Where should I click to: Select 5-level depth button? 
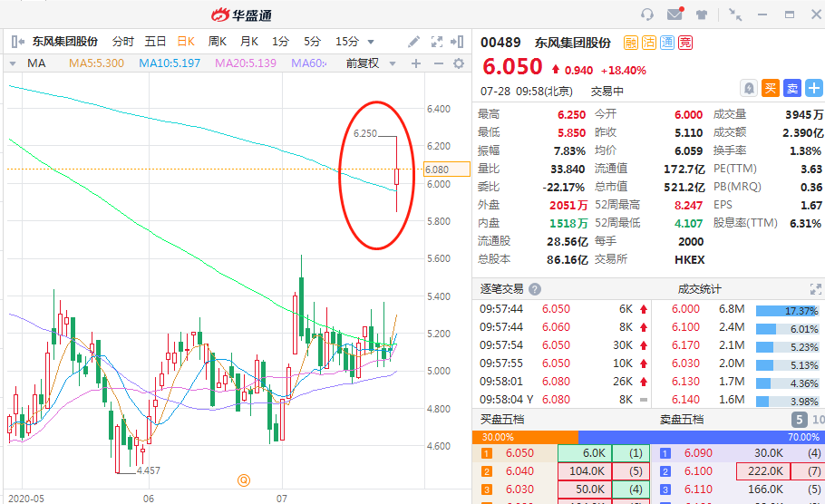click(x=799, y=420)
